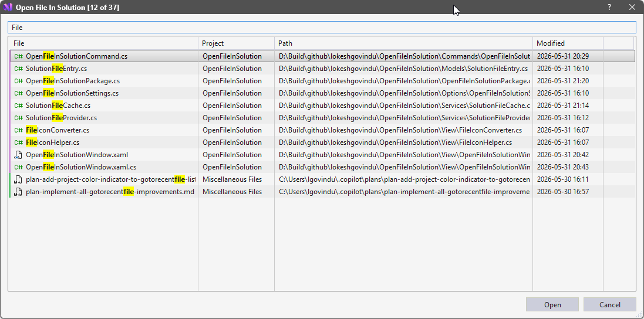Select OpenFileInSolutionPackage.cs file name
Screen dimensions: 644x319
(x=73, y=81)
